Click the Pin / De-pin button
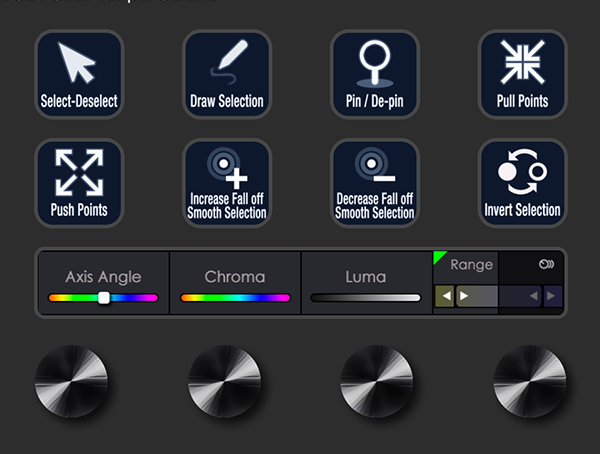This screenshot has width=600, height=454. [375, 75]
